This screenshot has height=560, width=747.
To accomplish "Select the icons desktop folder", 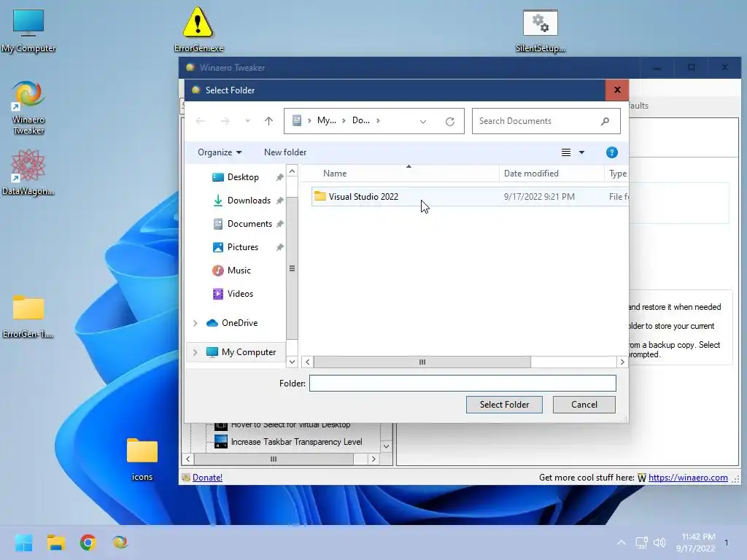I will (142, 459).
